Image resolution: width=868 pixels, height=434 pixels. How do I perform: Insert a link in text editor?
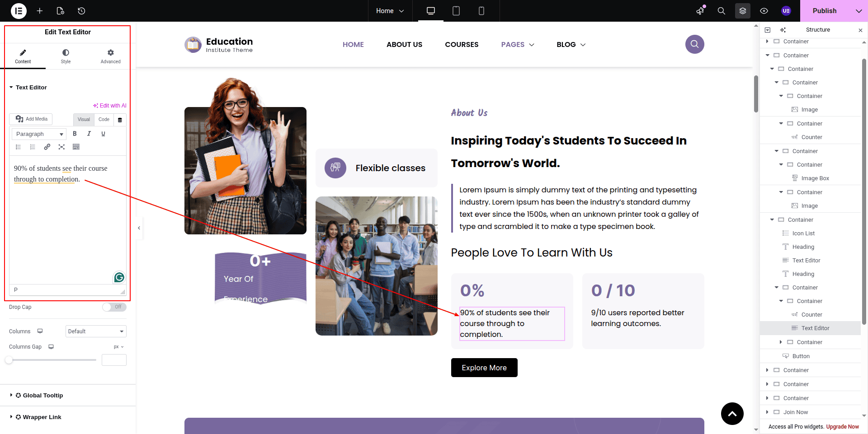tap(47, 147)
